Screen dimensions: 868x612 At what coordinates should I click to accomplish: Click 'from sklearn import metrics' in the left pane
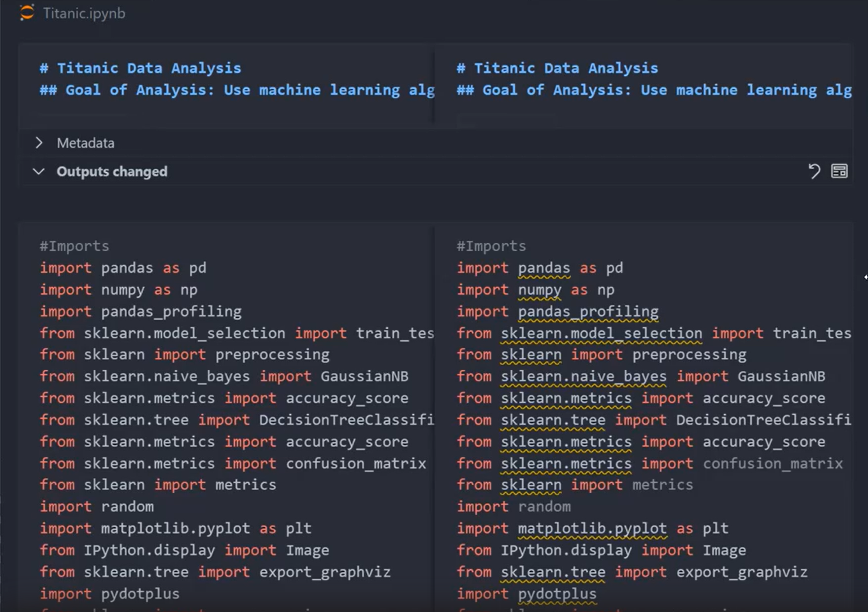(x=158, y=485)
